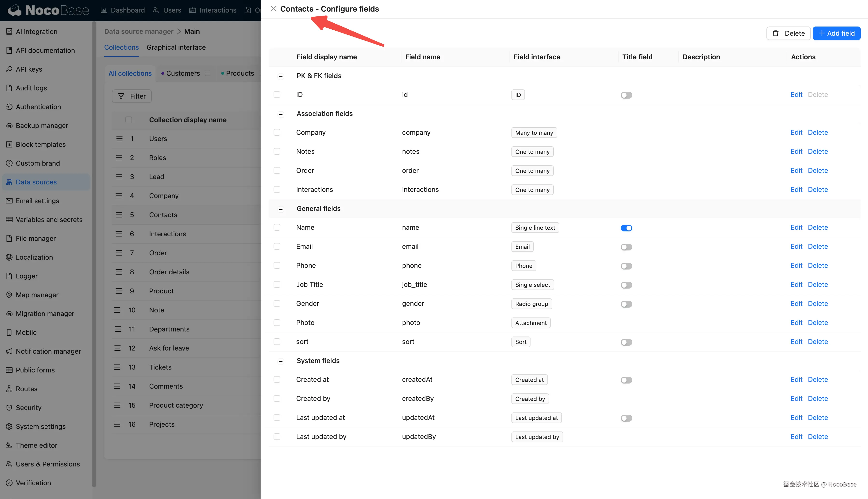Viewport: 868px width, 499px height.
Task: Open the Filter button in collections
Action: coord(132,96)
